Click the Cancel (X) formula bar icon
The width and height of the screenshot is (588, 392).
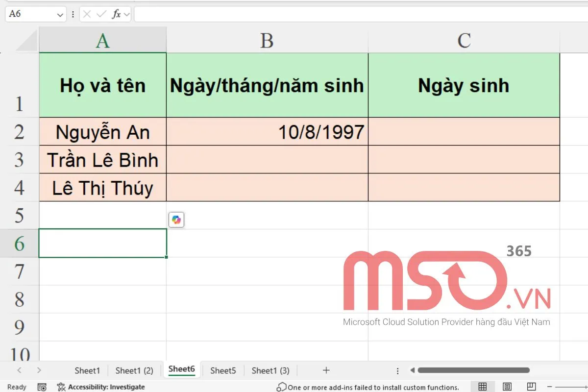tap(87, 14)
